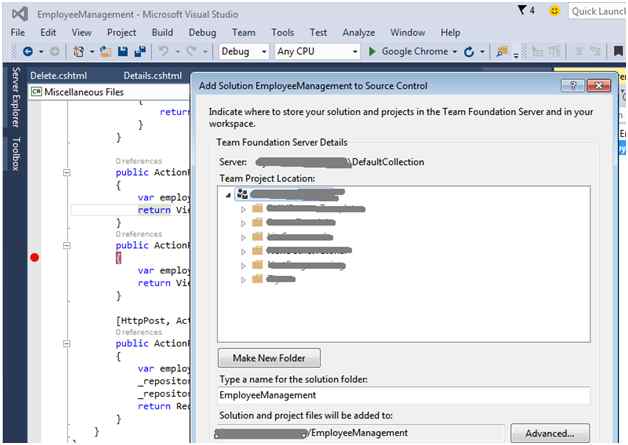Click the Advanced... button
Screen dimensions: 628x445
[x=550, y=433]
